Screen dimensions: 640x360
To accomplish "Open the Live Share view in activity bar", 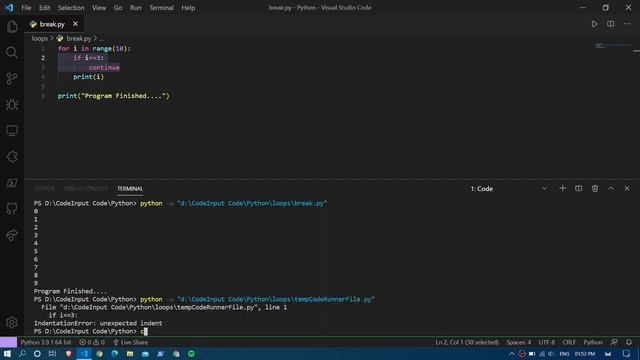I will (x=12, y=235).
